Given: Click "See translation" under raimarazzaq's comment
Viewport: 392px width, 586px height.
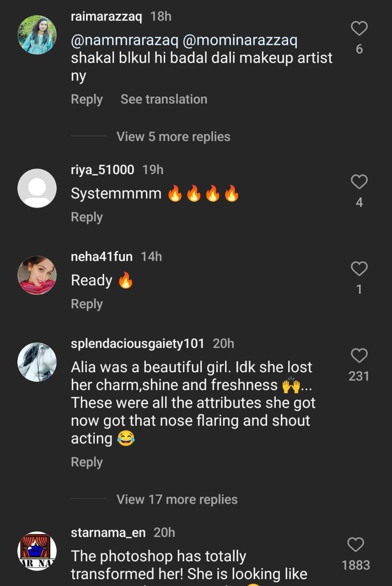Looking at the screenshot, I should (x=164, y=99).
